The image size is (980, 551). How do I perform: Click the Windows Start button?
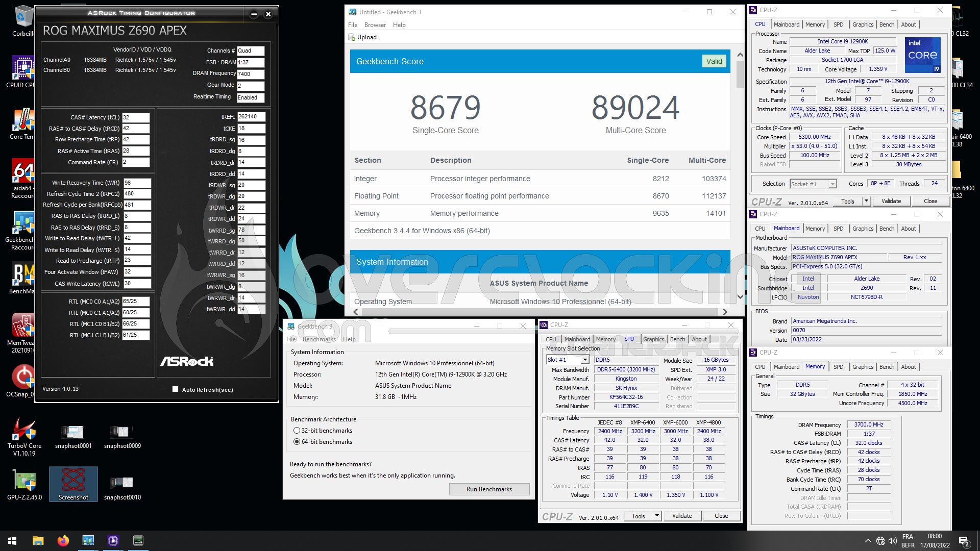(x=12, y=540)
